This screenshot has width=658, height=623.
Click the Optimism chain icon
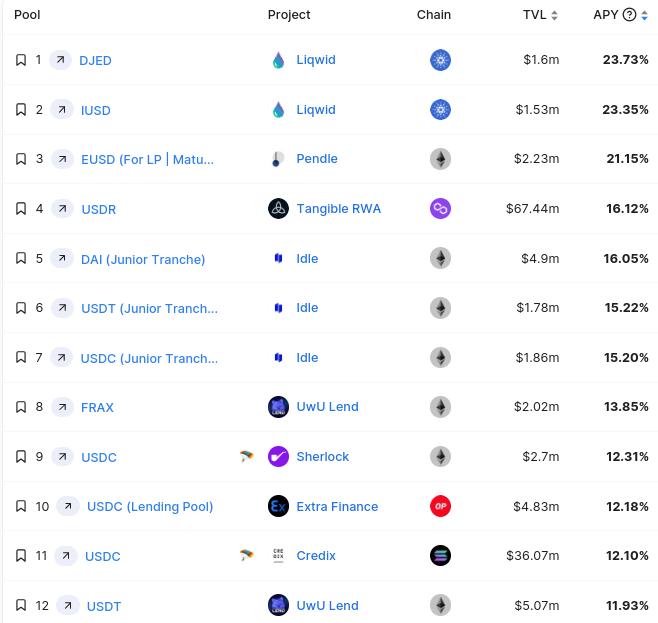pos(440,506)
